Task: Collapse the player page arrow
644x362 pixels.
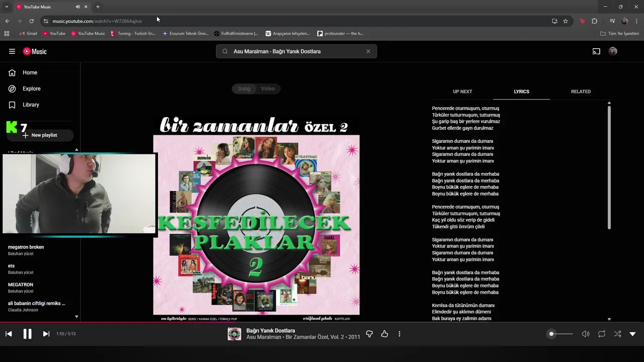Action: tap(632, 334)
